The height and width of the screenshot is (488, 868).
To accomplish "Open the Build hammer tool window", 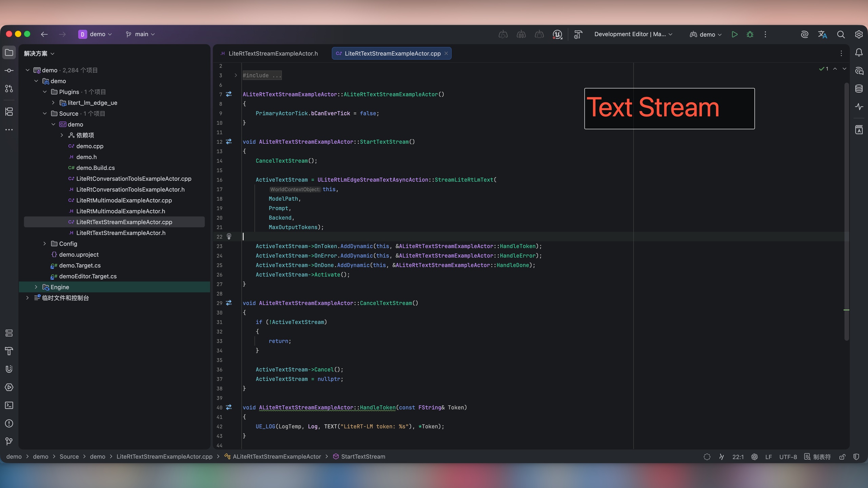I will [x=9, y=351].
